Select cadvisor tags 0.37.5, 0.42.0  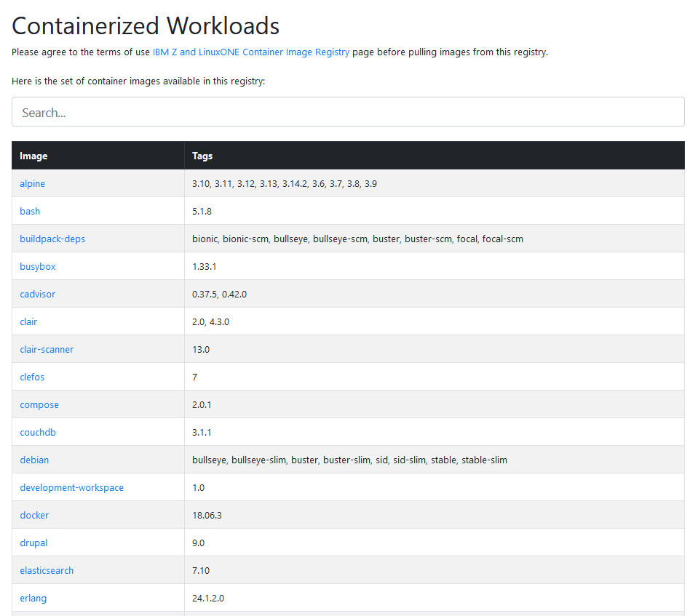220,294
